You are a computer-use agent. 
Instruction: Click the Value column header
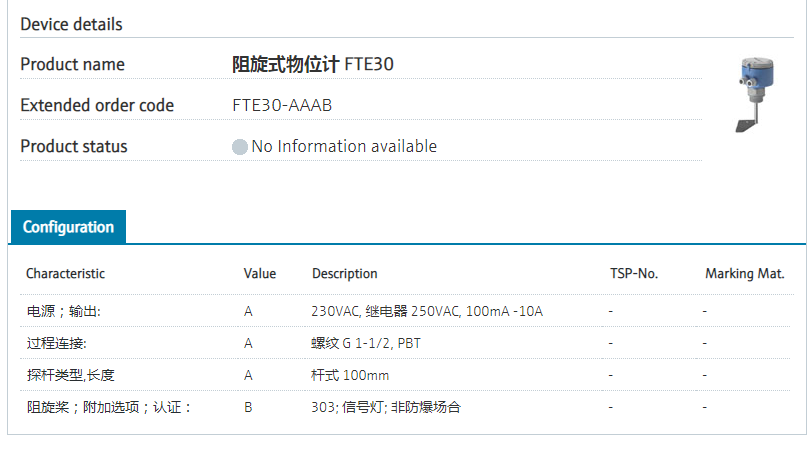(x=259, y=273)
